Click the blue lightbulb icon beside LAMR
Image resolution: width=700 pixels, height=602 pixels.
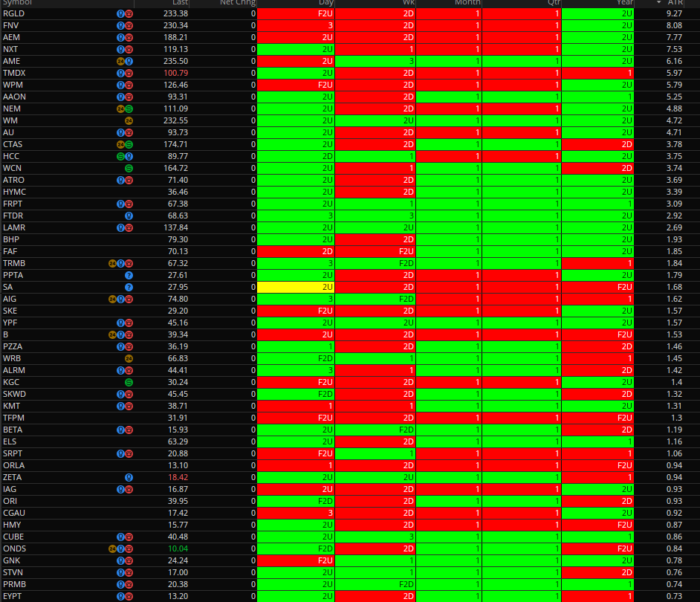point(120,227)
